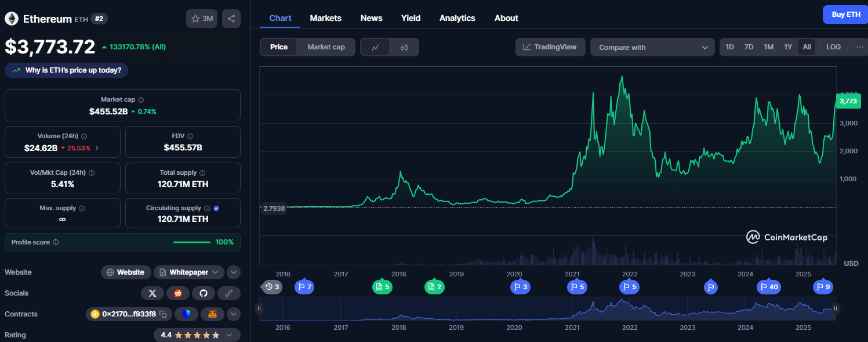Click the green document marker showing 2

pos(434,287)
